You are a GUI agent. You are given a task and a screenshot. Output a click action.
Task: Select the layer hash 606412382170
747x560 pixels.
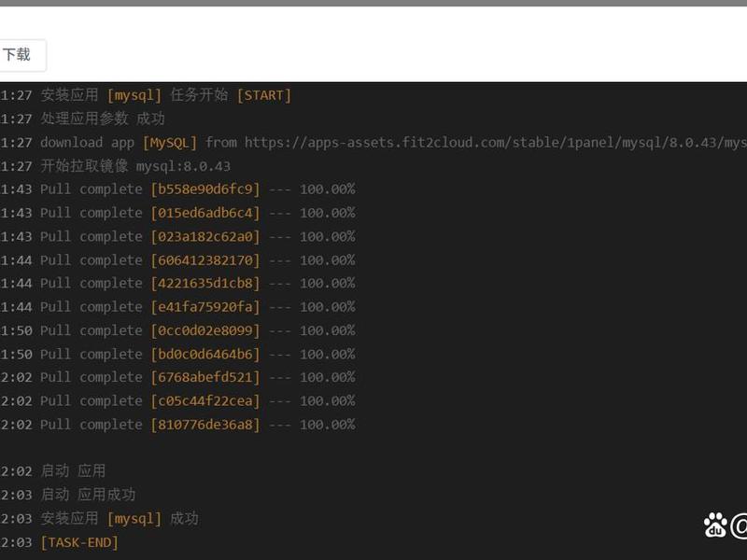coord(205,260)
